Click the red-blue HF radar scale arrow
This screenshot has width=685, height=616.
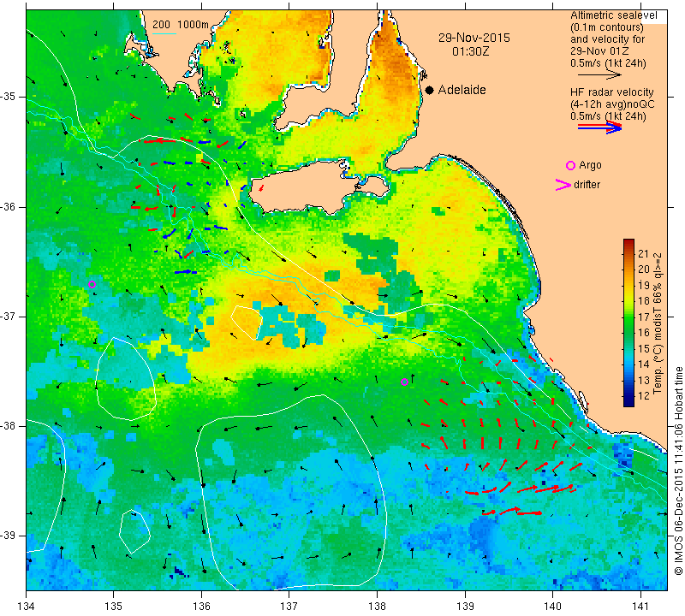(599, 127)
